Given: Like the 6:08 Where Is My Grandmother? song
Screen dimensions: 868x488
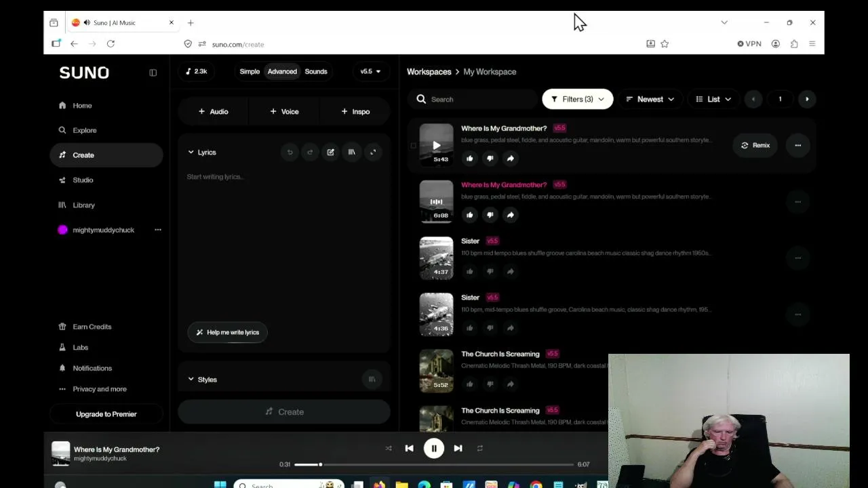Looking at the screenshot, I should pos(469,215).
